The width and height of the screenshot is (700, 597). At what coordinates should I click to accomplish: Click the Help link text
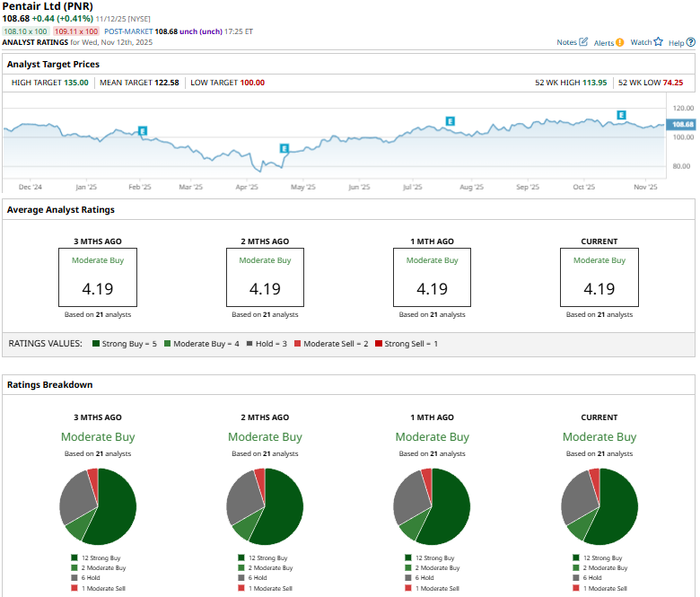pos(676,42)
